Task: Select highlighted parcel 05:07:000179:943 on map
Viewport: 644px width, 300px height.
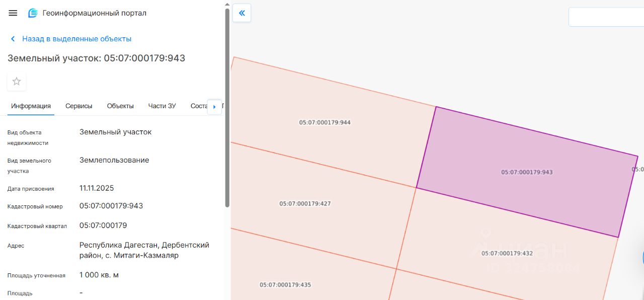Action: (527, 172)
